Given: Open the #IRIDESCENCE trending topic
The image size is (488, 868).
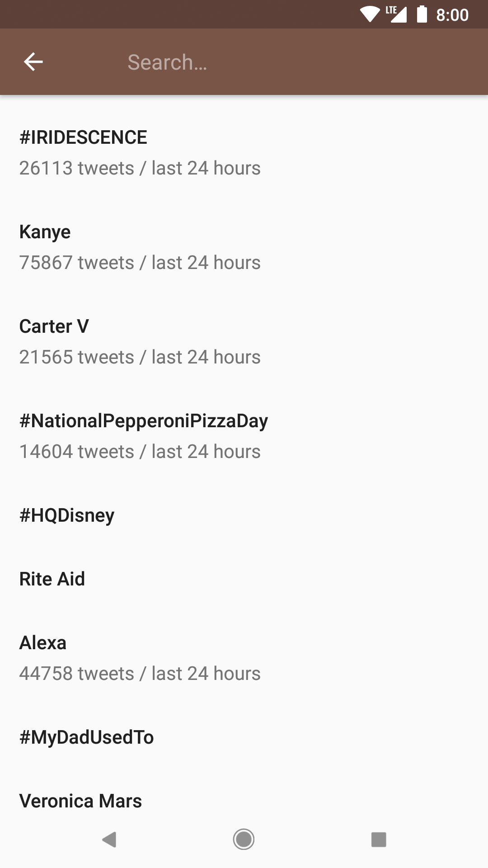Looking at the screenshot, I should (x=83, y=137).
